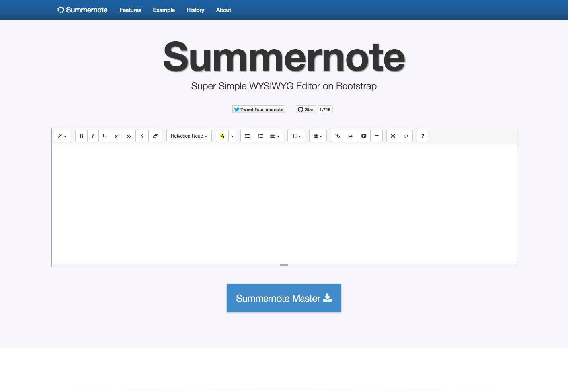Open the About page
Screen dimensions: 568x392
tap(224, 10)
